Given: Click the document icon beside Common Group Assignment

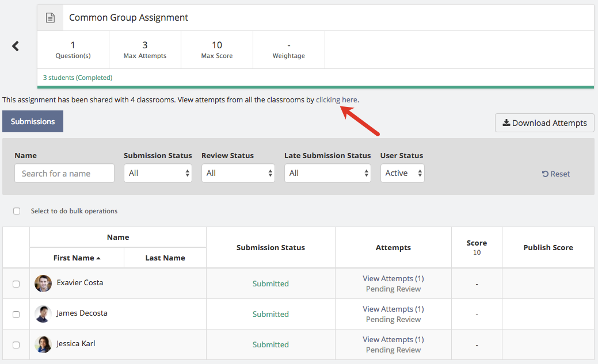Looking at the screenshot, I should (x=50, y=17).
